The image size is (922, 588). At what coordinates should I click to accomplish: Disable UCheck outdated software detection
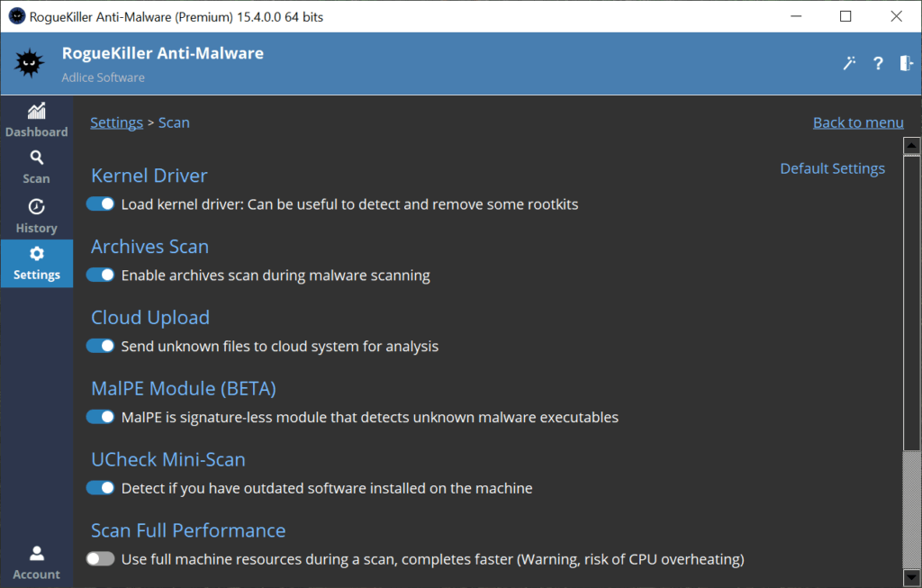(101, 488)
